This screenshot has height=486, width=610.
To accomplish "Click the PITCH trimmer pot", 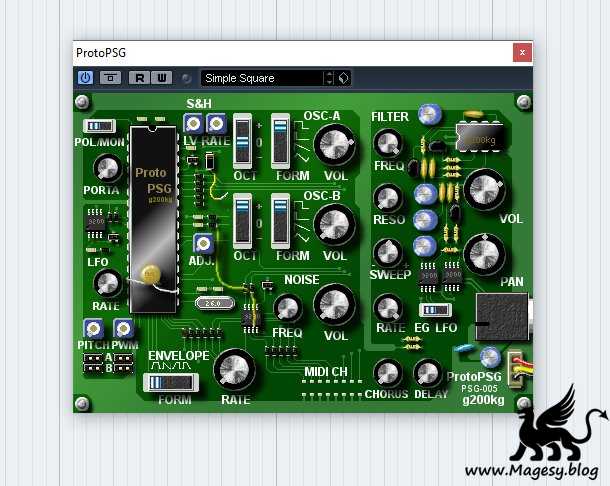I will point(93,329).
